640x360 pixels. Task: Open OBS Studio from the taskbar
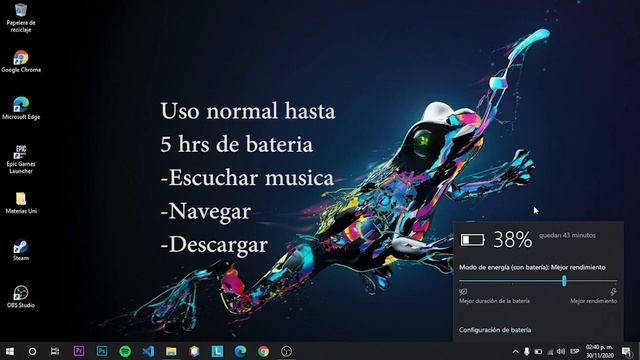287,351
